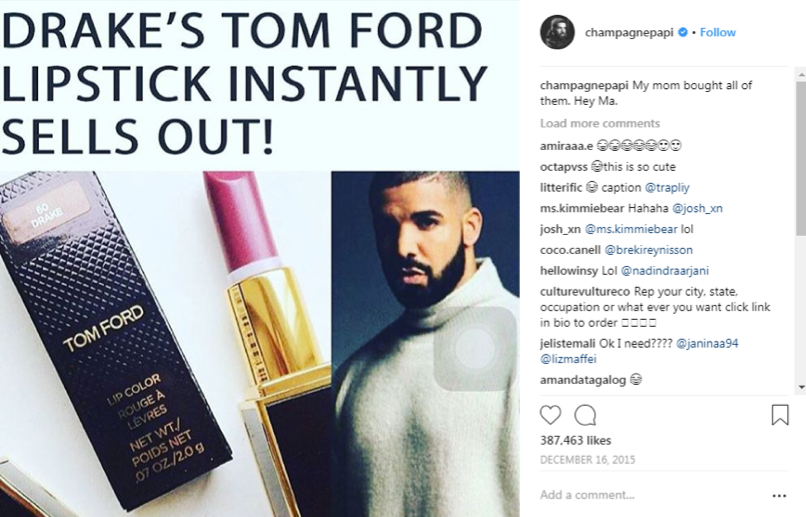806x517 pixels.
Task: Click the carousel overlay icon on photo
Action: click(x=475, y=349)
